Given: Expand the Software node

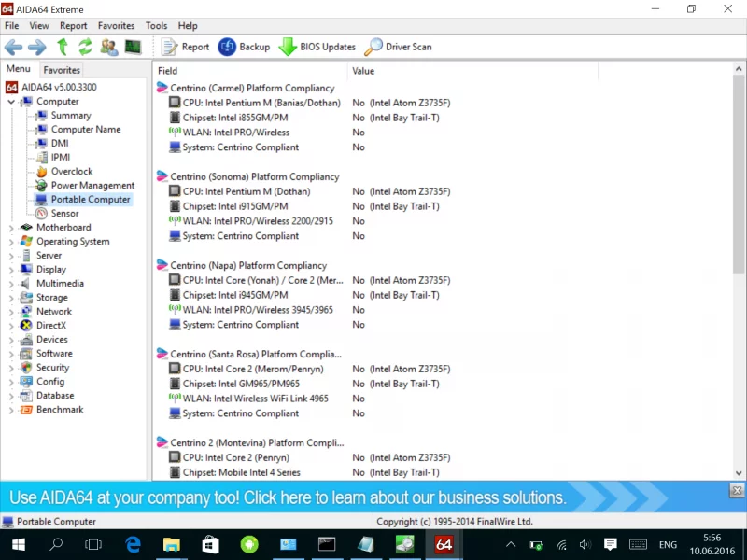Looking at the screenshot, I should tap(11, 355).
